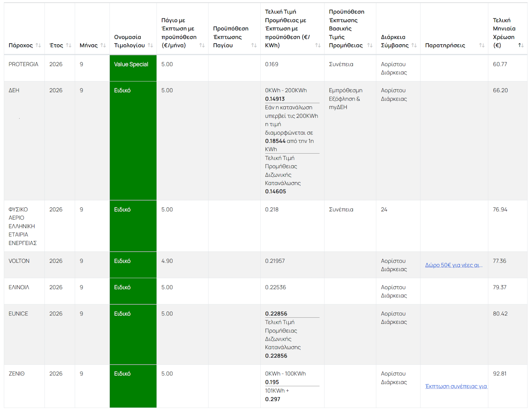This screenshot has height=412, width=532.
Task: Click the Ειδικό cell in ΕΛΙΝΟΙΛ row
Action: pyautogui.click(x=133, y=291)
